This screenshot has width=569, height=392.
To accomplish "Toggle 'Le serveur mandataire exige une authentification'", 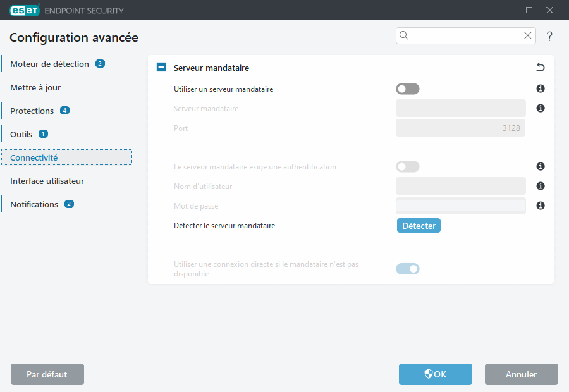I will coord(407,166).
